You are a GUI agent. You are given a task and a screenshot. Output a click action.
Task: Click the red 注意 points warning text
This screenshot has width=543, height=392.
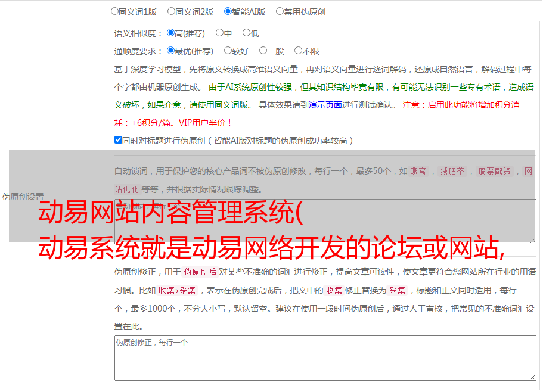tap(317, 114)
